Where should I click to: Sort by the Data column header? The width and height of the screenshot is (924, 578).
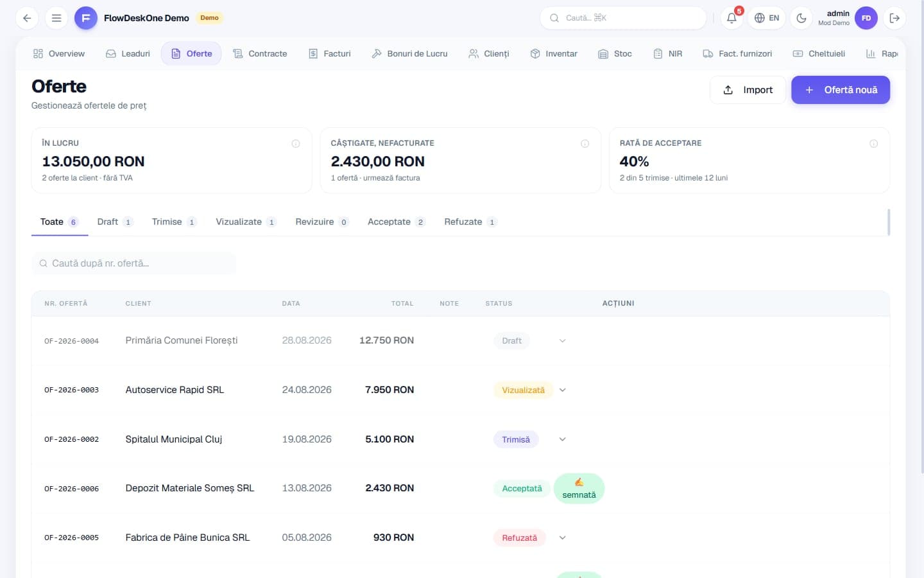(291, 303)
